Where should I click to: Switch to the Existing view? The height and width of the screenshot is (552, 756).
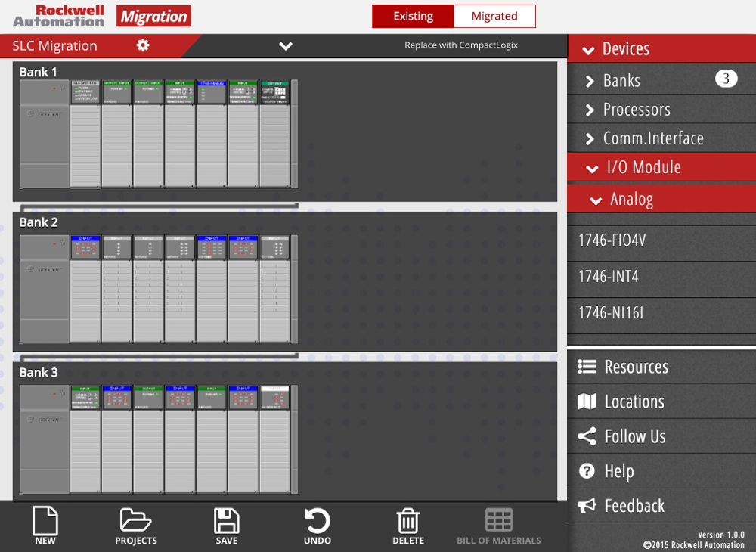413,16
